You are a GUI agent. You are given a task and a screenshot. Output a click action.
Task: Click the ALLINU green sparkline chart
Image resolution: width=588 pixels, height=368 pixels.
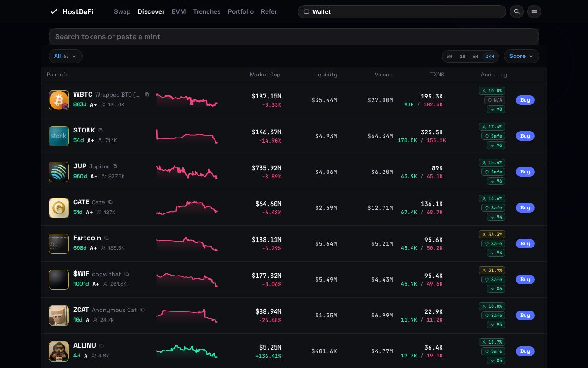coord(187,351)
